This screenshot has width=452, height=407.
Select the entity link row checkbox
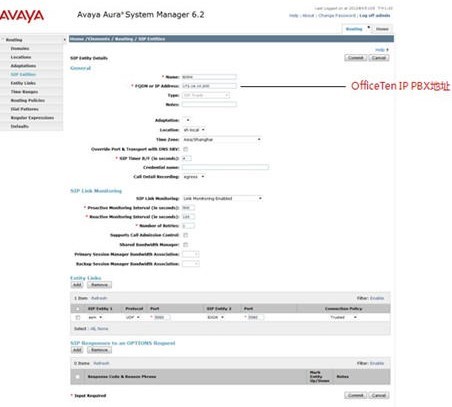[78, 317]
